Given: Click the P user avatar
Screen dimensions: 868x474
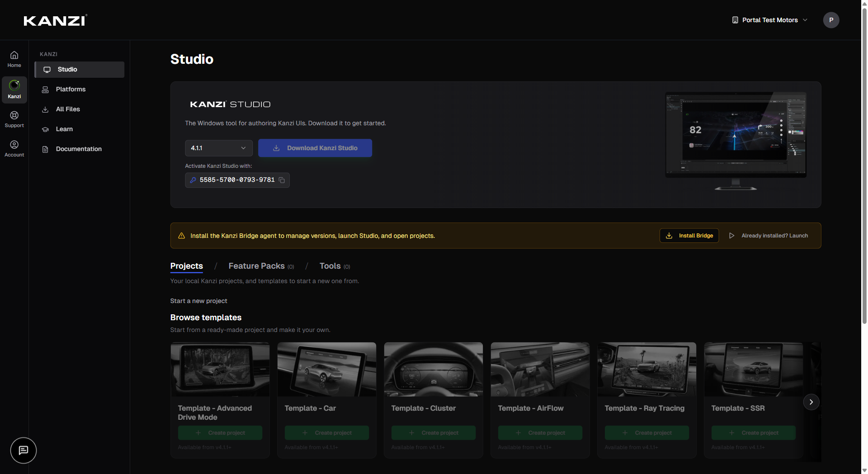Looking at the screenshot, I should 831,20.
